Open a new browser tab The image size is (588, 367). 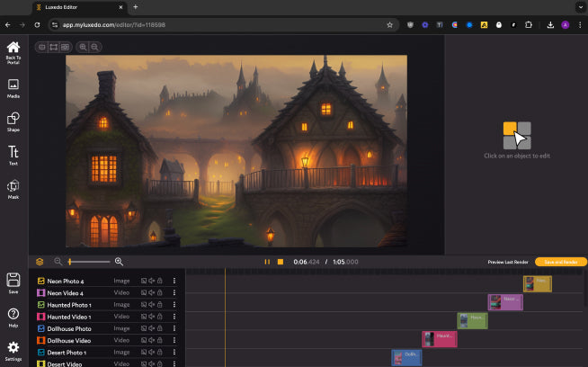tap(135, 6)
